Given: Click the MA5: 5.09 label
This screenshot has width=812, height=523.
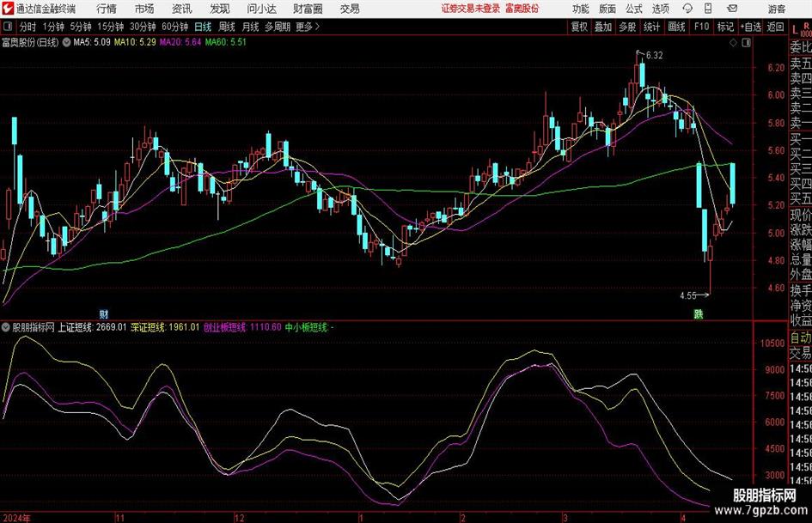Looking at the screenshot, I should tap(92, 42).
